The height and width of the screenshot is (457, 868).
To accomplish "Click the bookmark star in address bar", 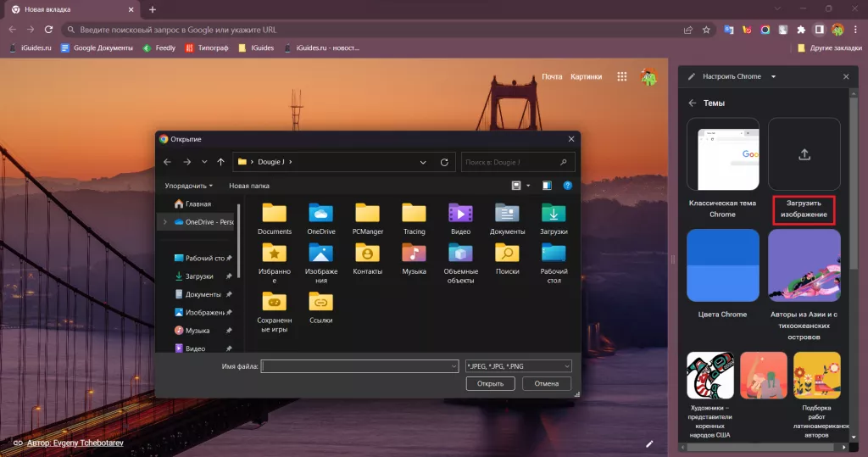I will (706, 30).
